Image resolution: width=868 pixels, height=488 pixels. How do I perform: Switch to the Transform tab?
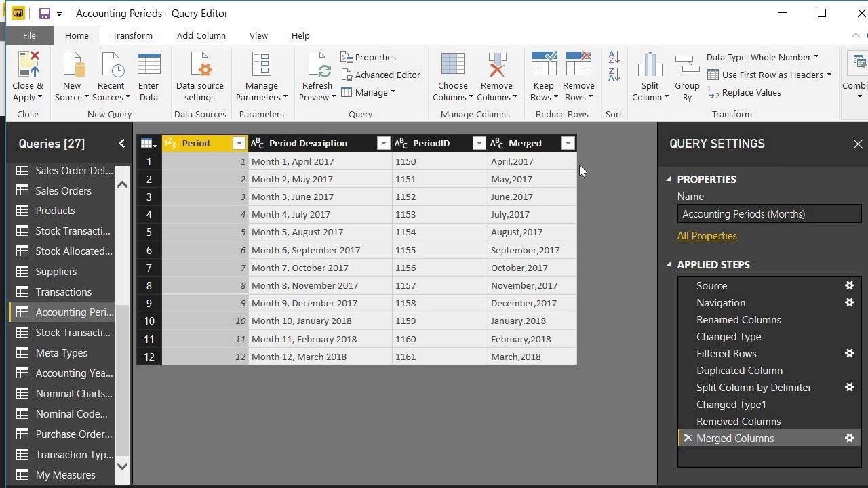132,35
